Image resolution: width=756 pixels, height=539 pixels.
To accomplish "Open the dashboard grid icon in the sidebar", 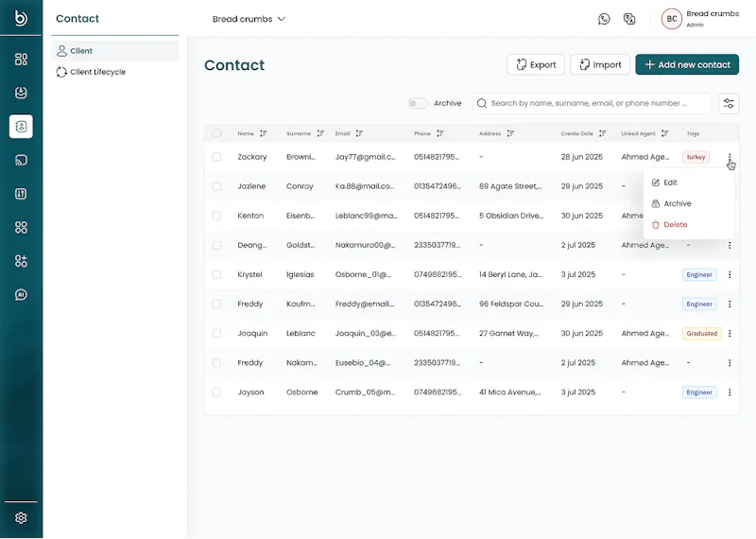I will pyautogui.click(x=21, y=60).
